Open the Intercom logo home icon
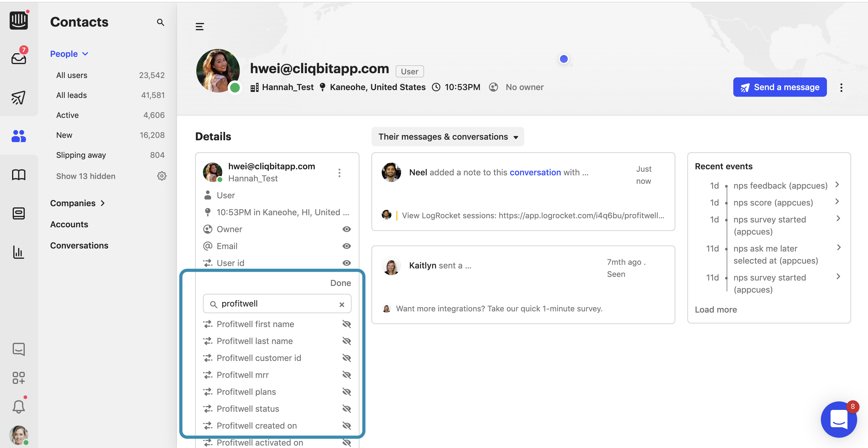The image size is (868, 448). pos(18,21)
